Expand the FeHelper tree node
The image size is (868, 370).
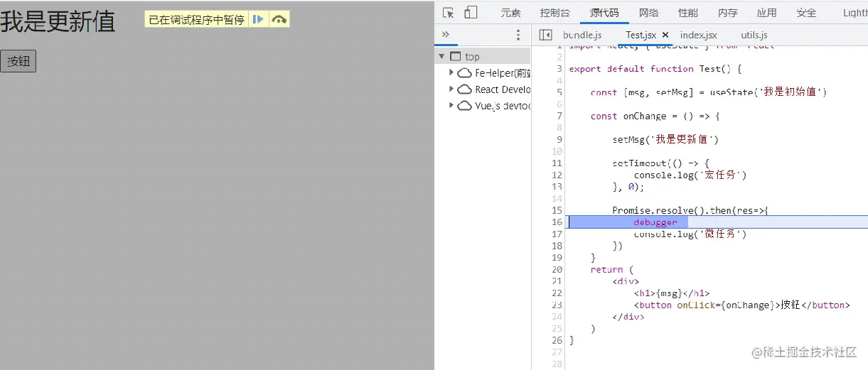451,72
